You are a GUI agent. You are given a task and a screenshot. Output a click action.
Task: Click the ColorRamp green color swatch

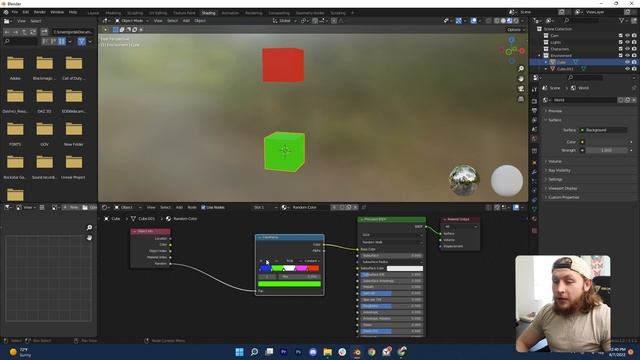coord(289,284)
